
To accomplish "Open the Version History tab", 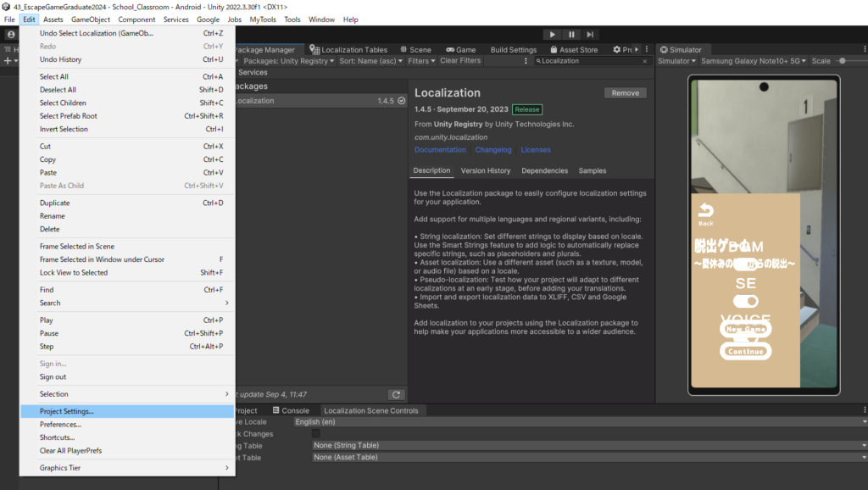I will tap(486, 170).
